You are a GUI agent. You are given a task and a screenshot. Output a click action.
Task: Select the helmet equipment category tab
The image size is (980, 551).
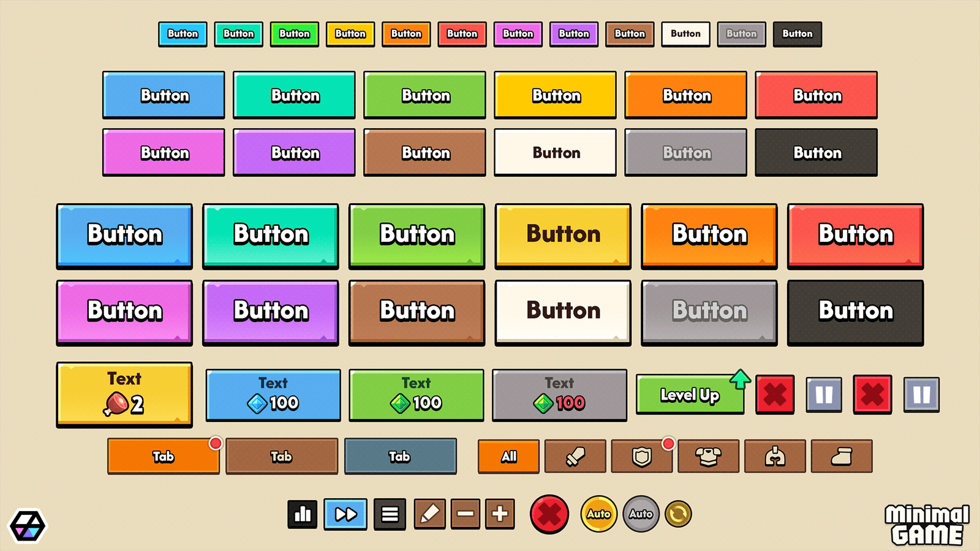tap(775, 456)
